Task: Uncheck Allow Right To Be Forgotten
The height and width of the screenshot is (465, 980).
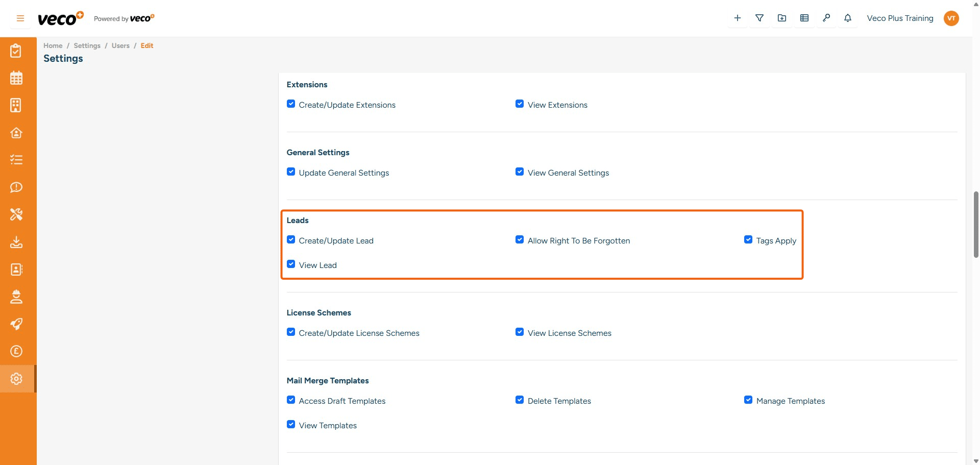Action: click(x=520, y=239)
